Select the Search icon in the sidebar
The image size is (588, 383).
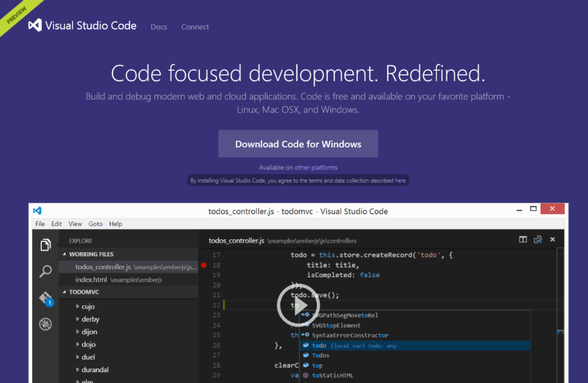pyautogui.click(x=45, y=271)
